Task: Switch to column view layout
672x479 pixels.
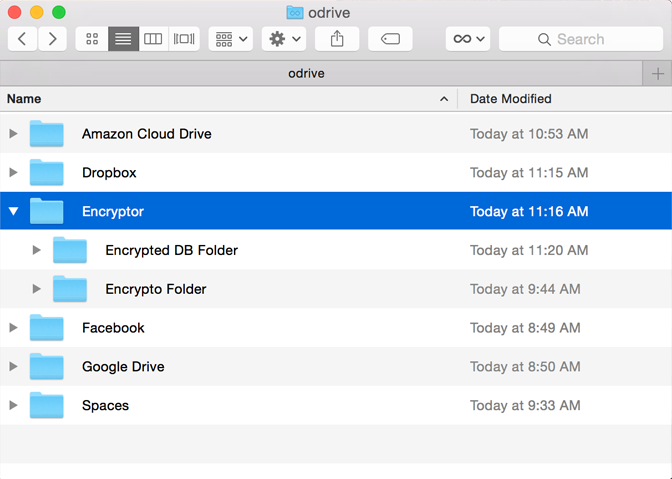Action: [153, 39]
